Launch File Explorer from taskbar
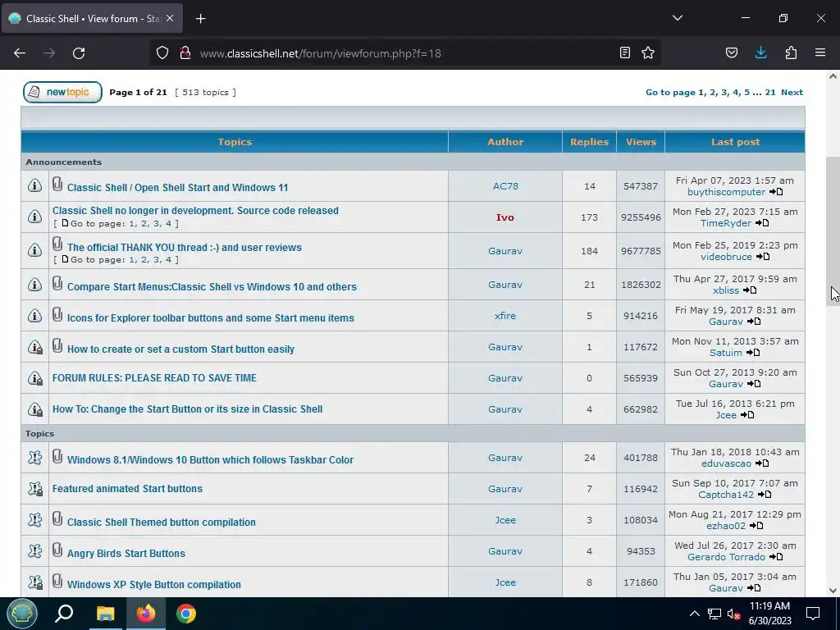 tap(106, 614)
